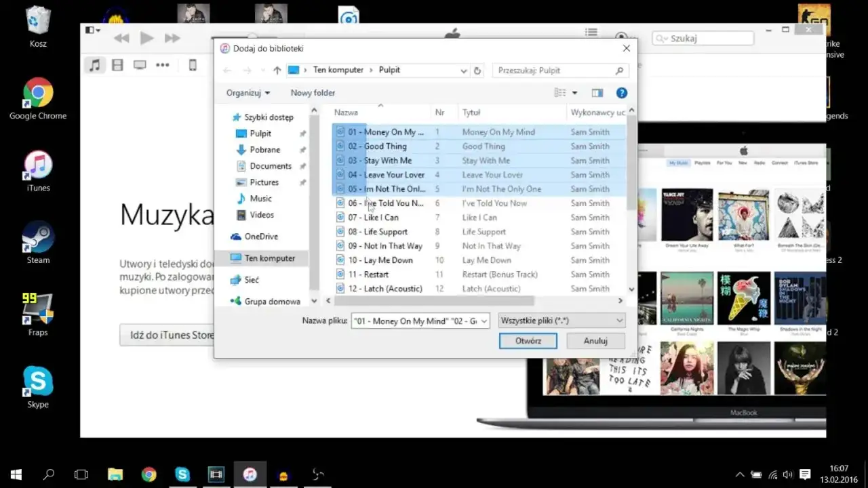The width and height of the screenshot is (868, 488).
Task: Click the iTunes Szukaj search box
Action: click(x=702, y=39)
